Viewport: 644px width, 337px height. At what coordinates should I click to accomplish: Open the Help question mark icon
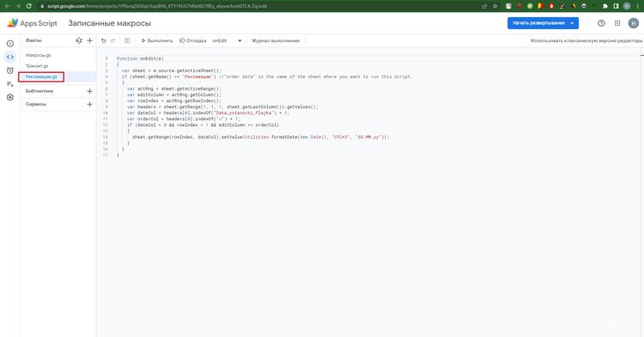coord(601,23)
